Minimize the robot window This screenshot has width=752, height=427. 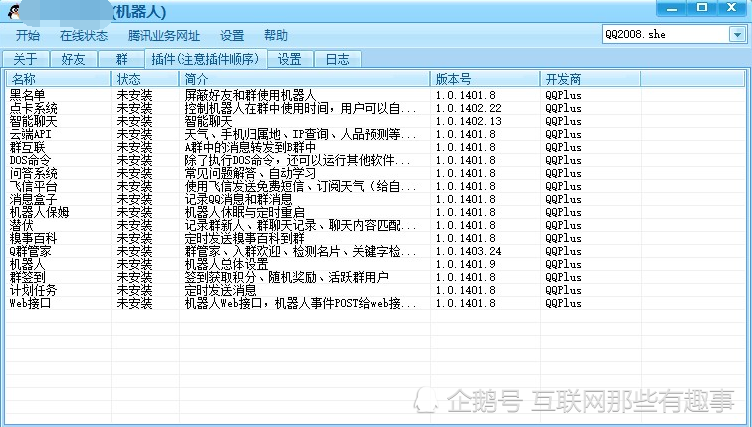(x=671, y=8)
